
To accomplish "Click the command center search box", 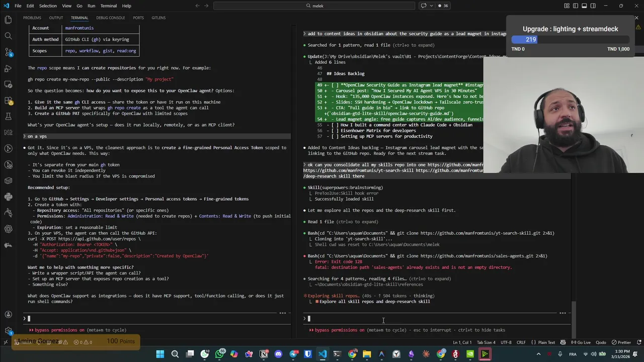I will pyautogui.click(x=314, y=6).
